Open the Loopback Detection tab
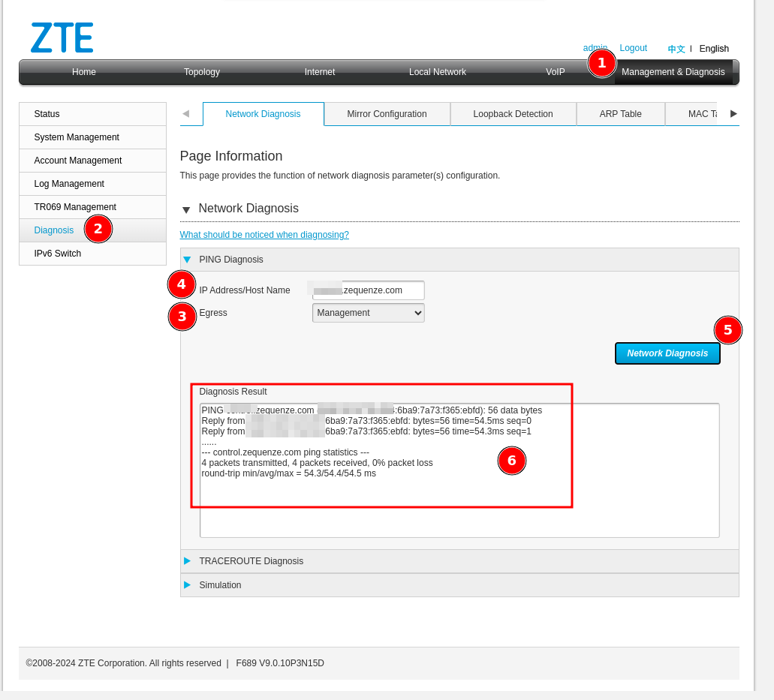Screen dimensions: 774x700 (x=513, y=114)
